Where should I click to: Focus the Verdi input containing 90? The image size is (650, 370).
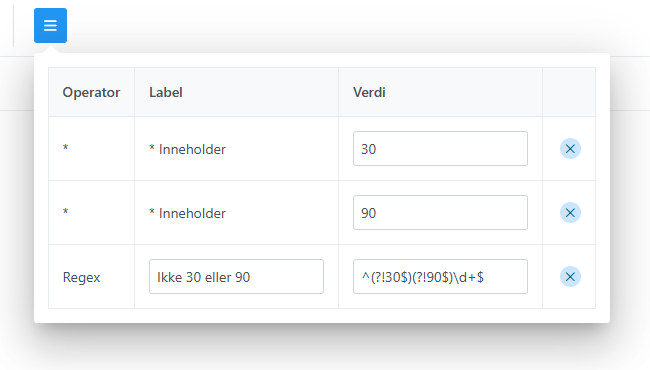(x=440, y=213)
